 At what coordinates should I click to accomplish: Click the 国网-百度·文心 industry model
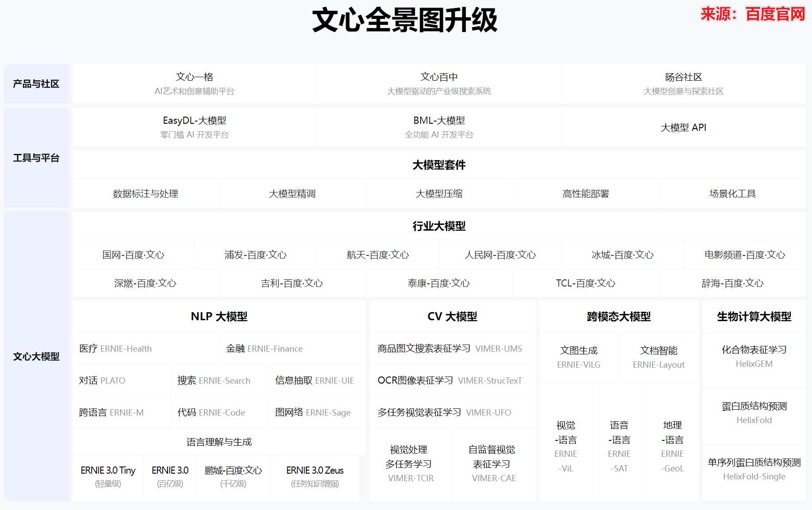coord(133,255)
